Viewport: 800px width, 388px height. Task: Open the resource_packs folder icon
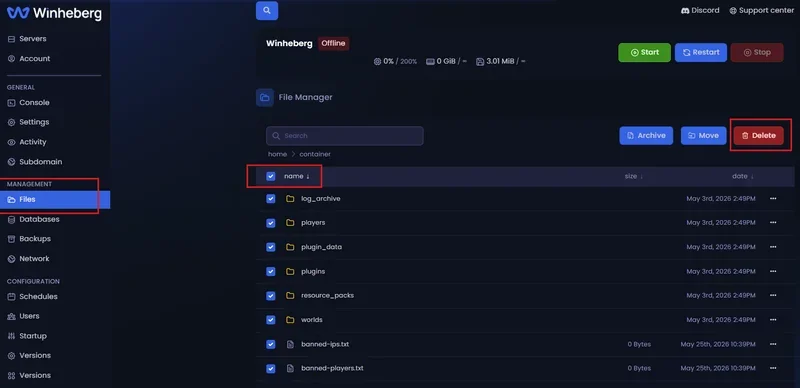point(290,296)
